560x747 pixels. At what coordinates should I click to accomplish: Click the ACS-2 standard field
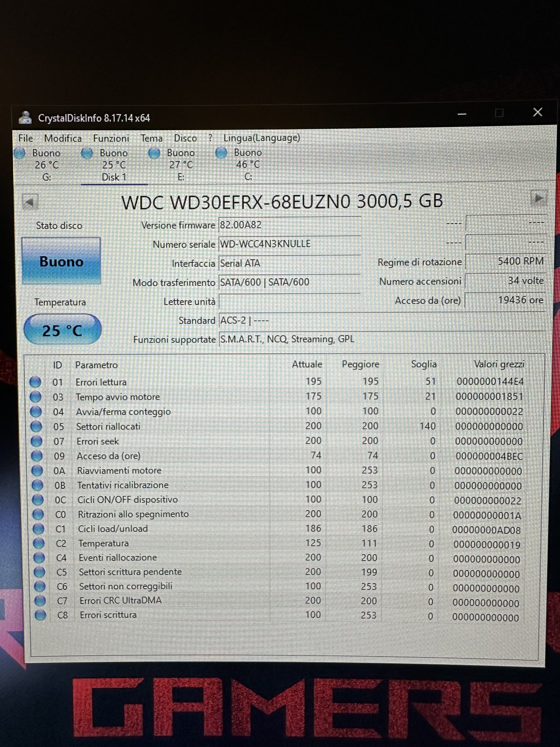382,320
